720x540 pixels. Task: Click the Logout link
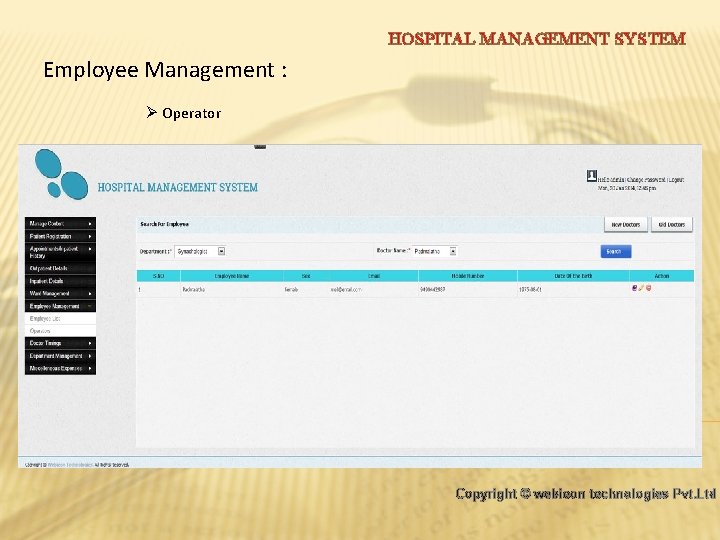pyautogui.click(x=676, y=180)
